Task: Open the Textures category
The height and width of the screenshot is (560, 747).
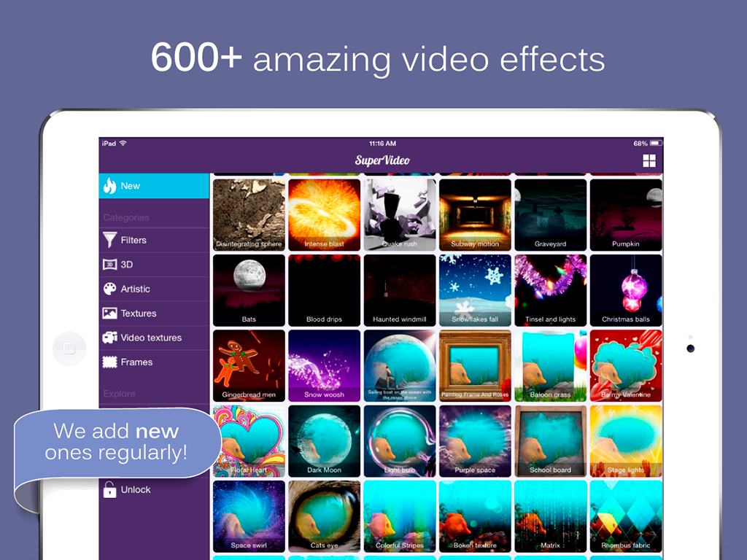Action: [x=154, y=313]
